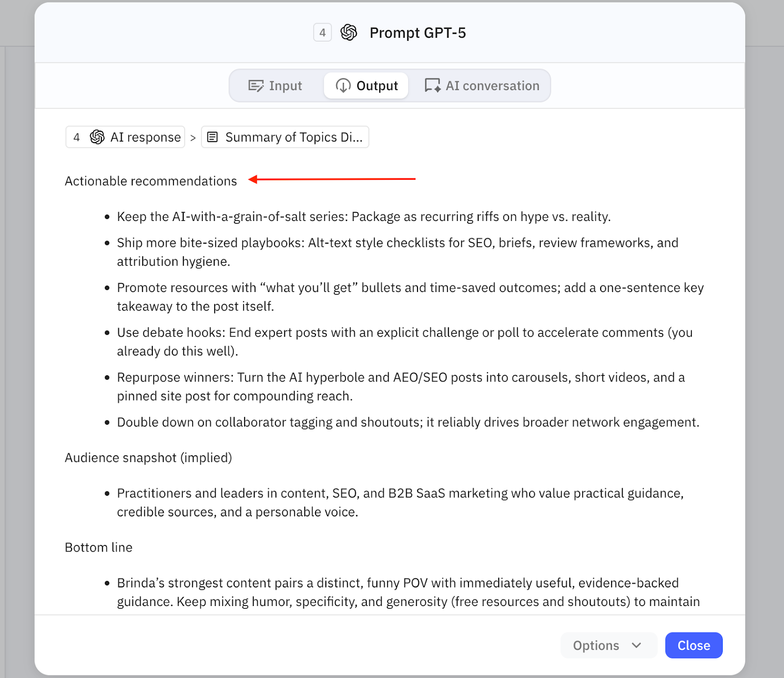Viewport: 784px width, 678px height.
Task: Click the Actionable recommendations heading
Action: pos(151,181)
